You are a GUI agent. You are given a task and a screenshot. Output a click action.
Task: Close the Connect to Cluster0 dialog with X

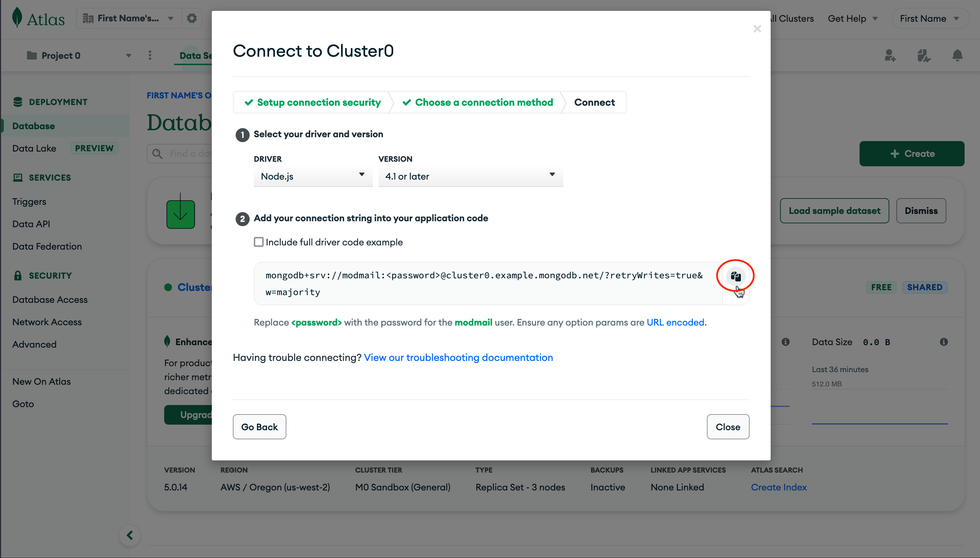point(757,29)
